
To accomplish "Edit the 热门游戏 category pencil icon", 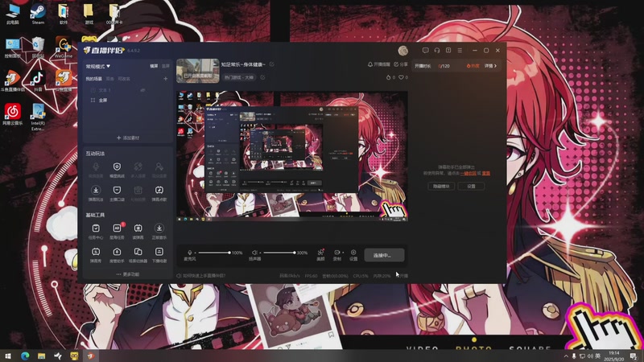I will 263,77.
